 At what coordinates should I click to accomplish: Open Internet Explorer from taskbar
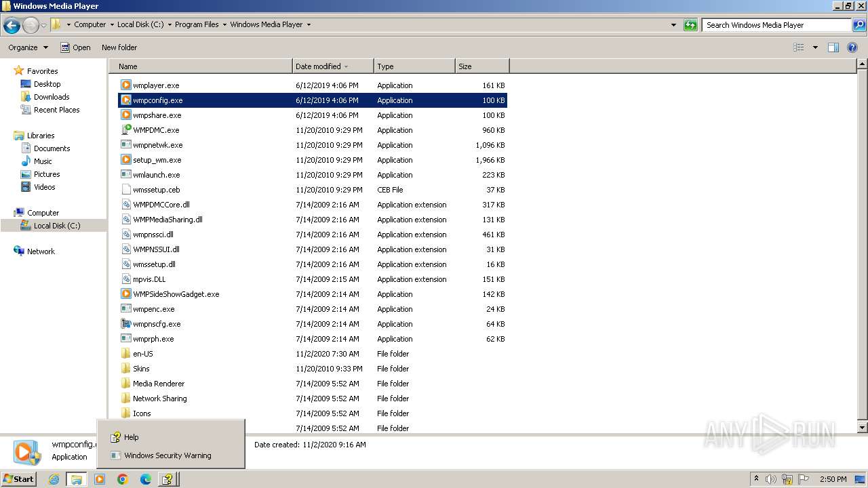click(x=54, y=479)
